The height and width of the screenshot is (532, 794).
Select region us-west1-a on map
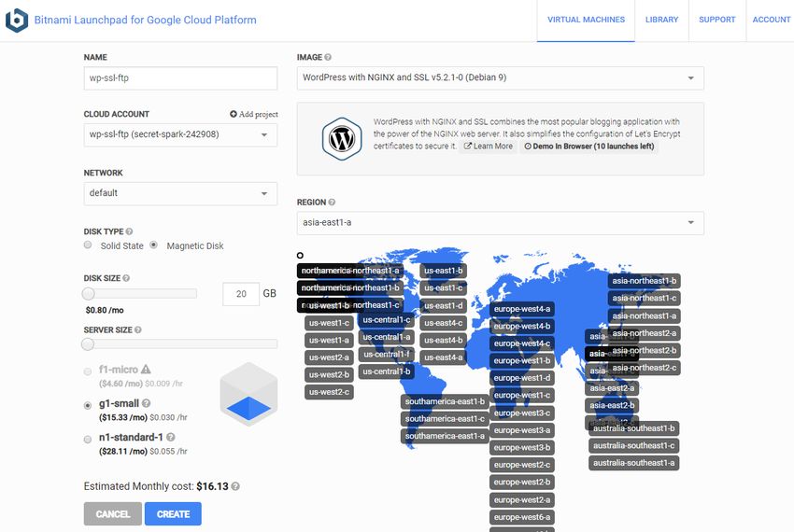click(x=329, y=340)
